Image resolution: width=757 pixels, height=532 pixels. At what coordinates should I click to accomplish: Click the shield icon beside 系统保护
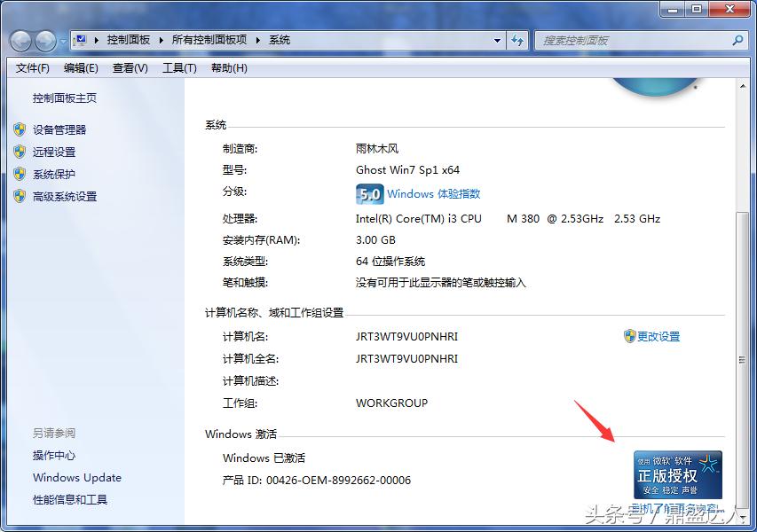pos(20,174)
